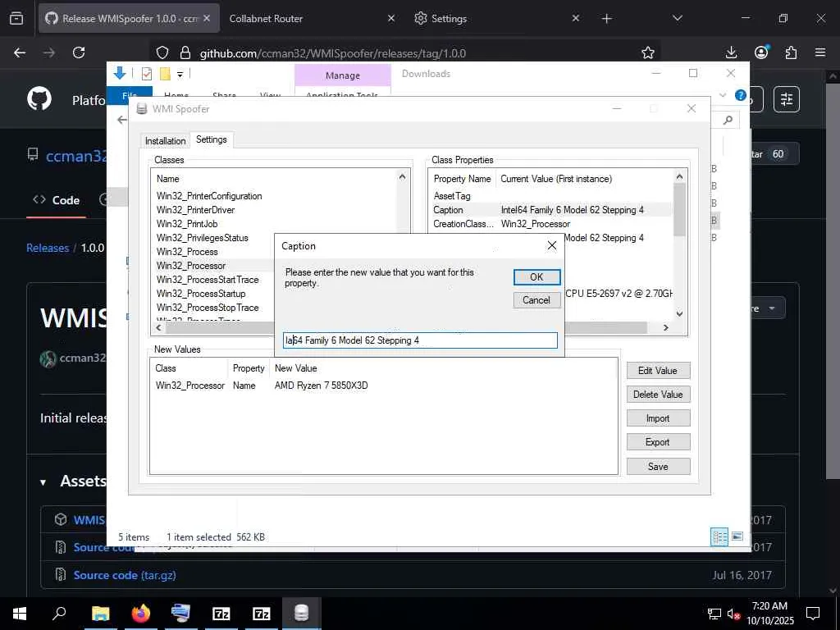Open Explorer quick access toolbar dropdown
This screenshot has height=630, width=840.
180,75
